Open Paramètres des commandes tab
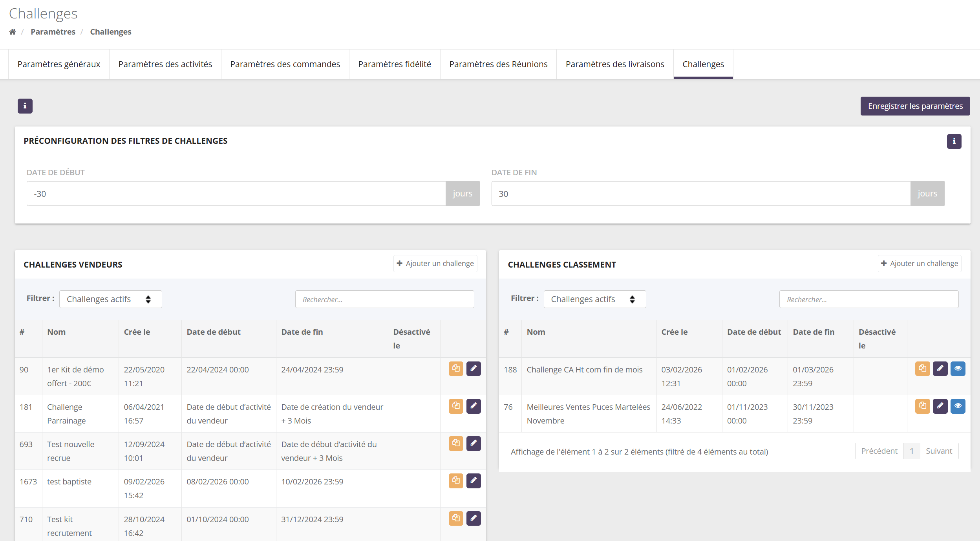The image size is (980, 541). pos(285,64)
